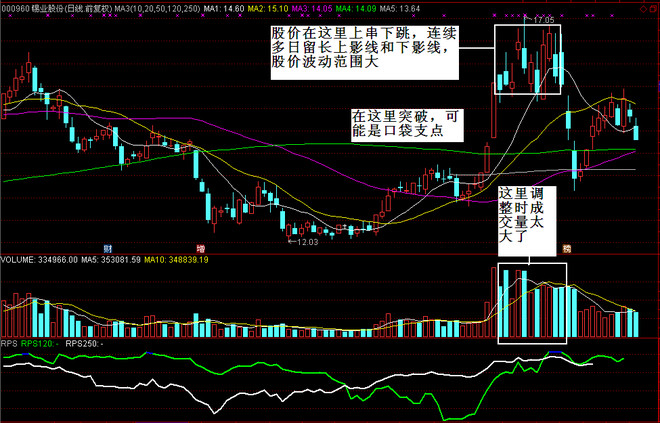Click the MA3(10,20,50,120,250) indicator name

tap(158, 8)
